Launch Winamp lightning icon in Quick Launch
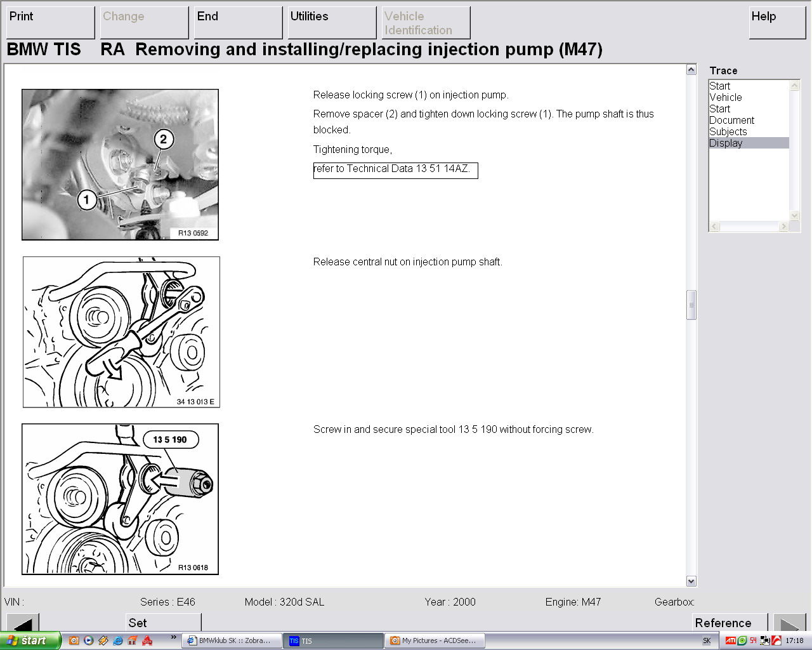The height and width of the screenshot is (650, 812). (103, 640)
